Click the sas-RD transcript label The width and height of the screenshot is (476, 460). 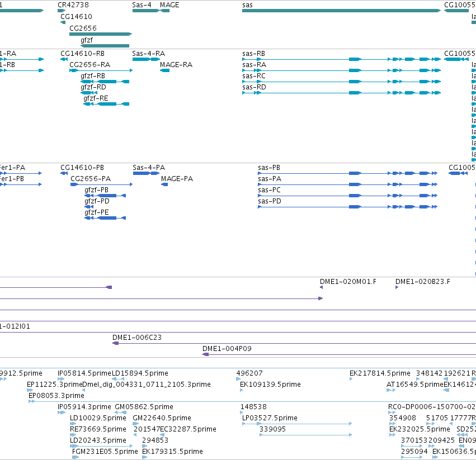point(254,87)
